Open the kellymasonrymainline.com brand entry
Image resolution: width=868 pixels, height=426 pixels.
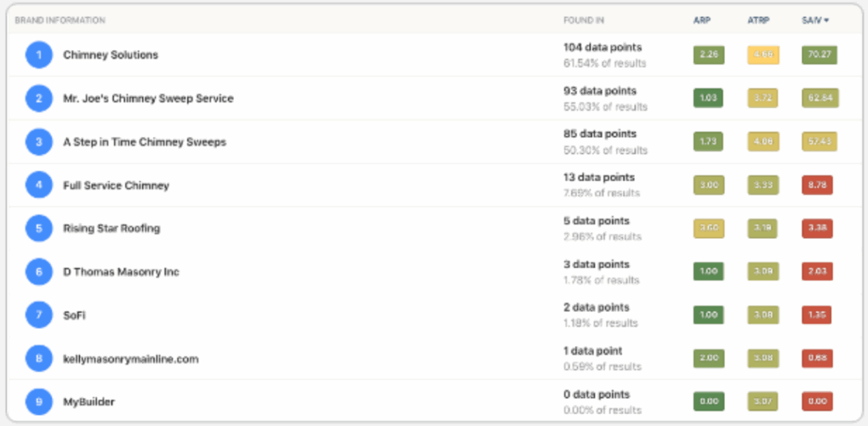tap(131, 359)
